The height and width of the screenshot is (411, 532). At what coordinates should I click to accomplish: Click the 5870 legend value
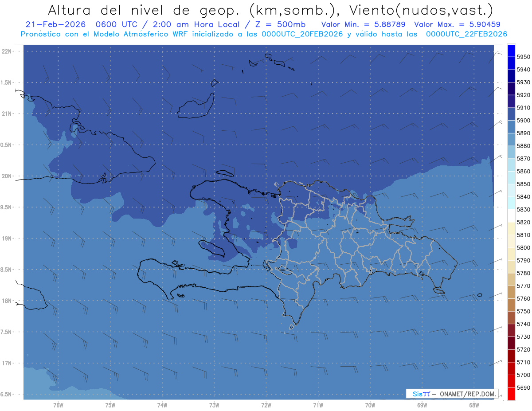pos(523,159)
